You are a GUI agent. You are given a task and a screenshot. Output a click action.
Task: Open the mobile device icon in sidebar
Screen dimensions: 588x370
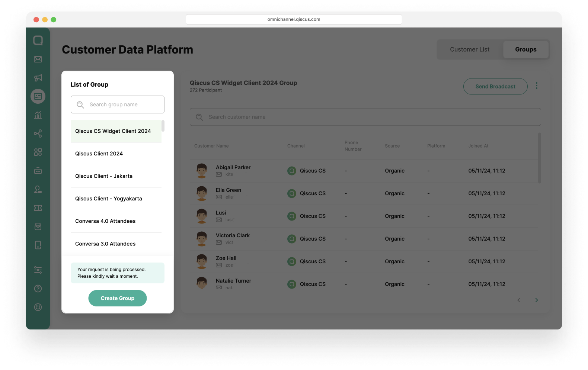(x=38, y=245)
